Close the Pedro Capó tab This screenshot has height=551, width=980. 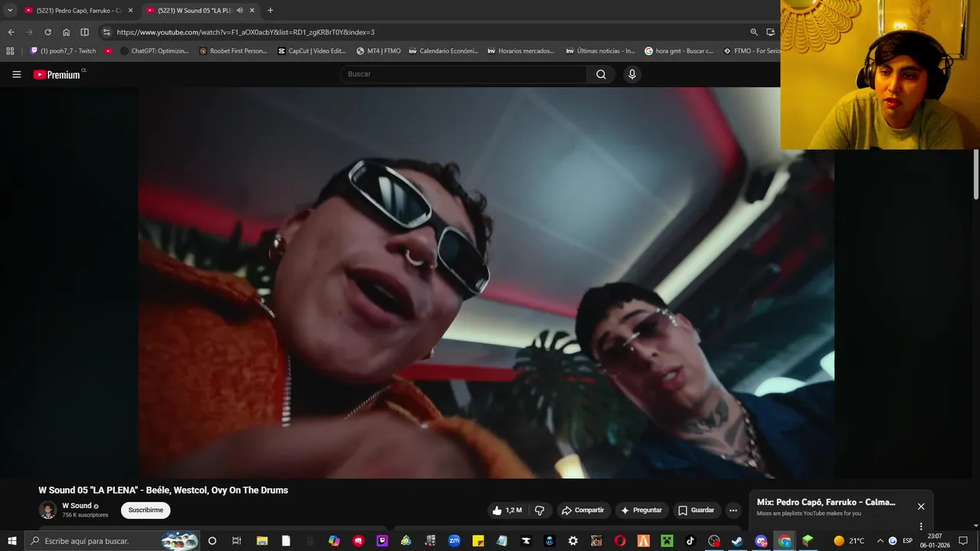point(130,11)
